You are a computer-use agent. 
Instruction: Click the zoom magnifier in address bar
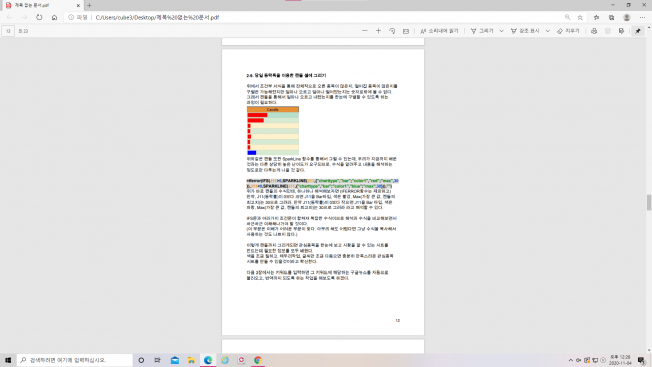568,17
